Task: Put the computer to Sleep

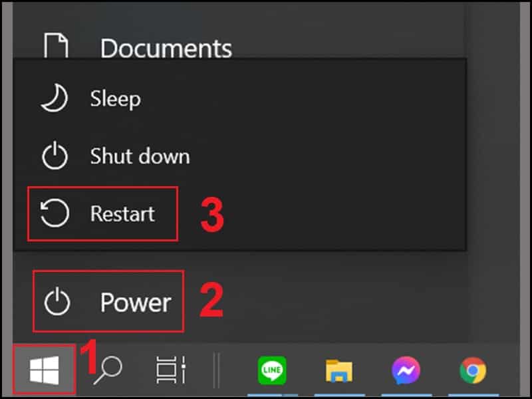Action: coord(114,98)
